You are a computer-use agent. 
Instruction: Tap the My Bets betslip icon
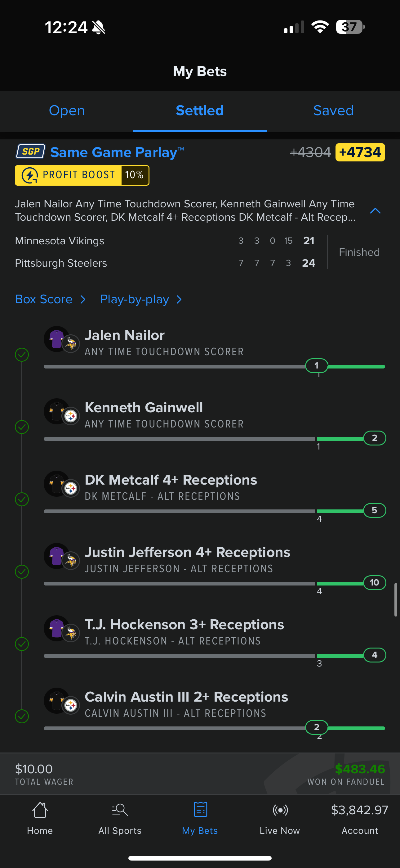point(200,810)
